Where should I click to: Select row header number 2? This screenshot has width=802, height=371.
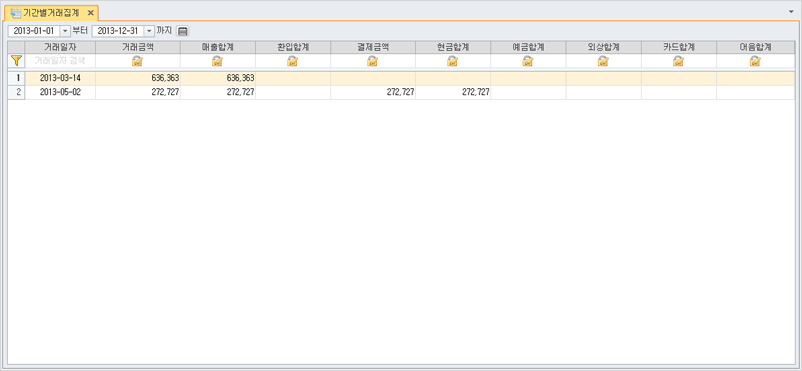[x=16, y=92]
